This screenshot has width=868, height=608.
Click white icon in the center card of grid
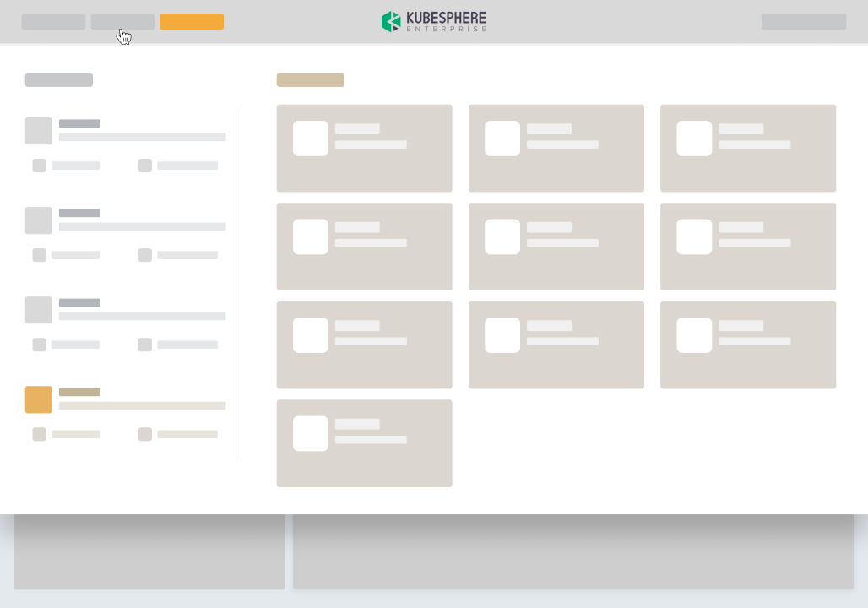[x=502, y=237]
